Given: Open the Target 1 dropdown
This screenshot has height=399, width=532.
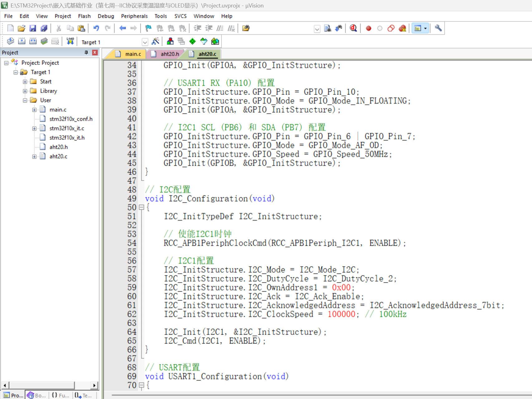Looking at the screenshot, I should coord(145,42).
